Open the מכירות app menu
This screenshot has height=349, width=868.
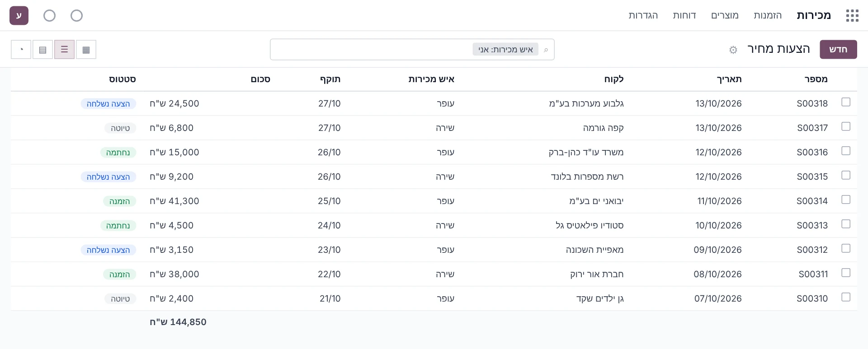click(x=814, y=15)
